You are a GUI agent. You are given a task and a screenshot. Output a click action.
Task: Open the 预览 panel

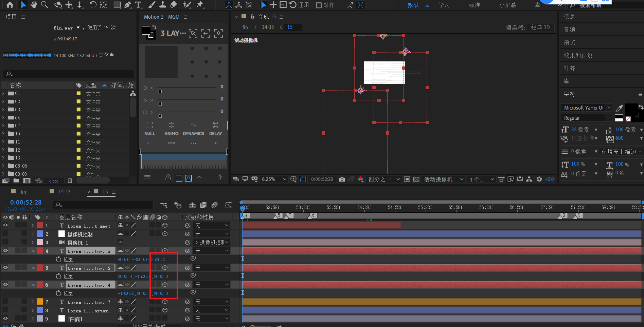click(x=570, y=42)
